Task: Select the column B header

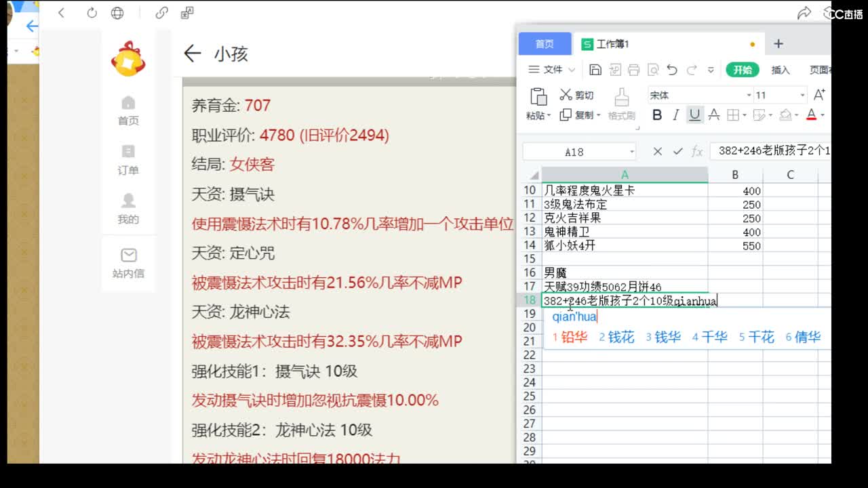Action: coord(735,175)
